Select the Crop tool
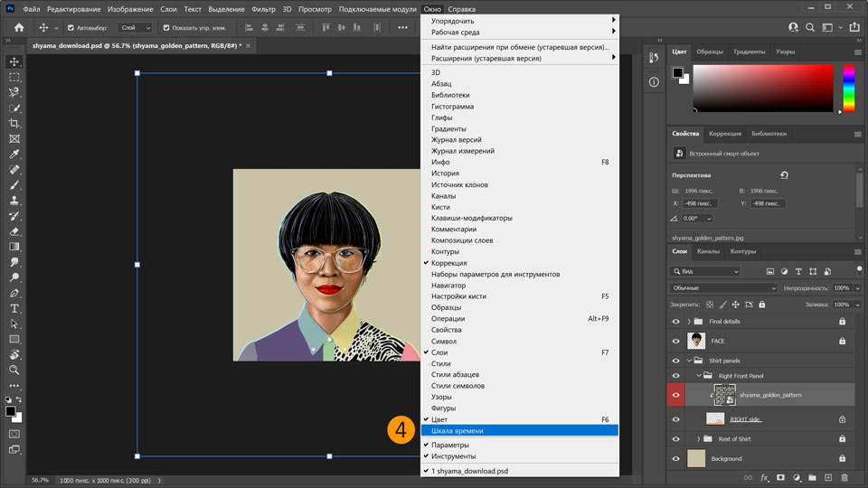This screenshot has width=868, height=488. [14, 123]
